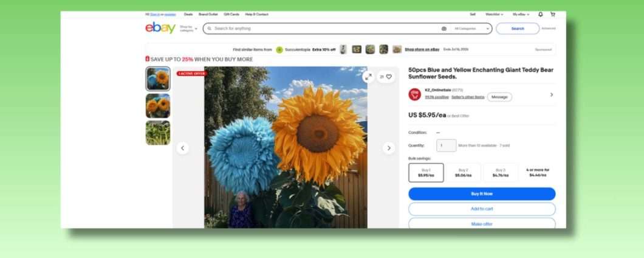
Task: Click the Buy It Now button
Action: pyautogui.click(x=482, y=194)
